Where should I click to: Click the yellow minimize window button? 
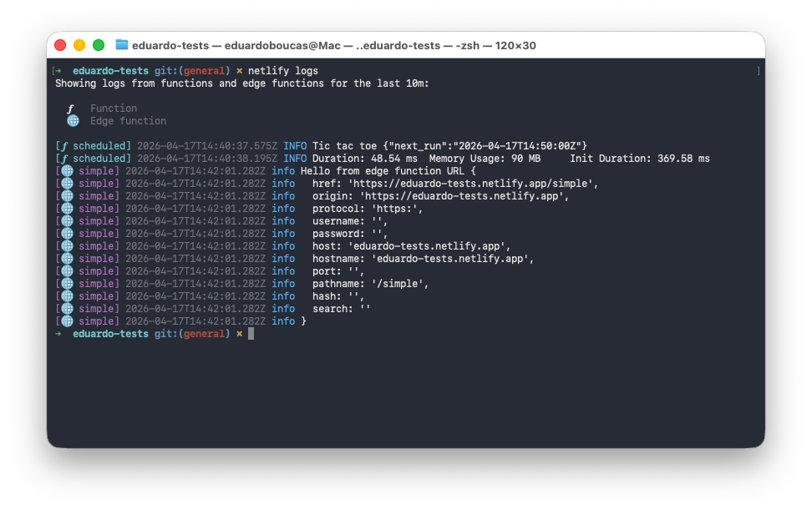click(79, 45)
